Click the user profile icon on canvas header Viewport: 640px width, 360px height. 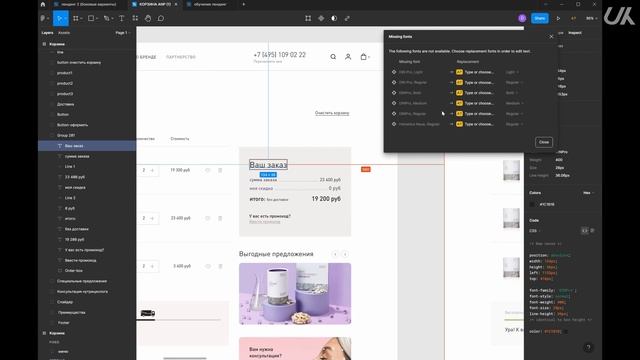point(348,57)
